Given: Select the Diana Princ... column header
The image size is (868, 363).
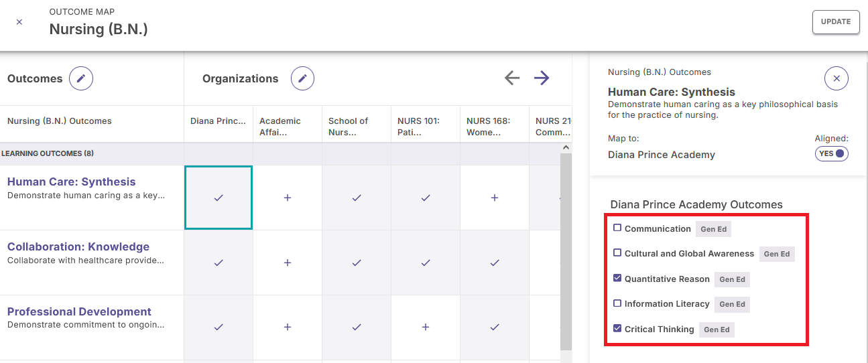Looking at the screenshot, I should coord(219,124).
